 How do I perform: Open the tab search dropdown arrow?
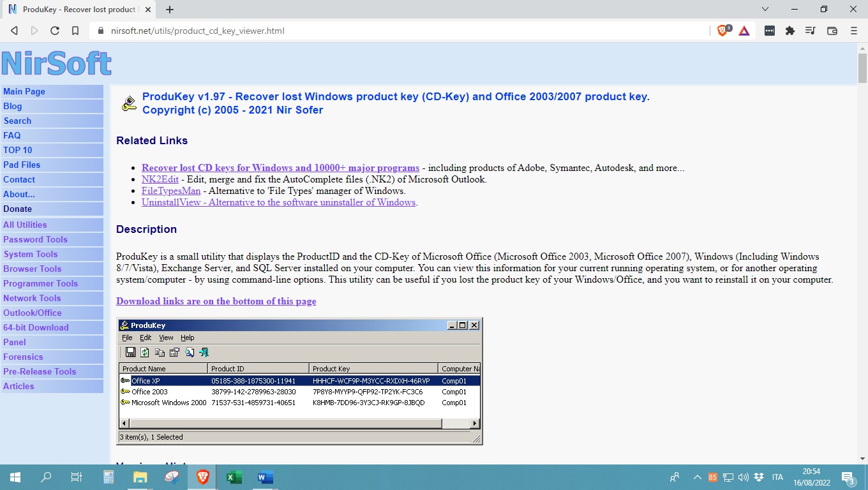coord(766,9)
